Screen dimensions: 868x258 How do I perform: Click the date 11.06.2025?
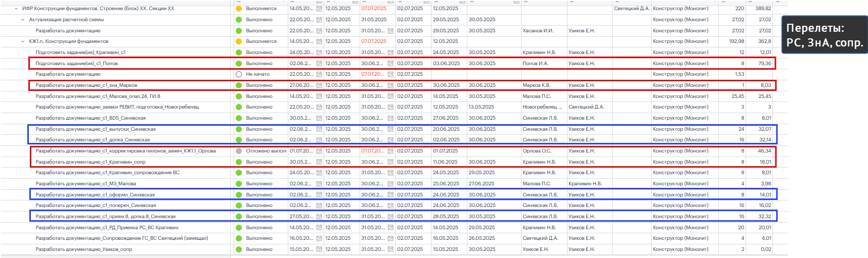pyautogui.click(x=445, y=162)
